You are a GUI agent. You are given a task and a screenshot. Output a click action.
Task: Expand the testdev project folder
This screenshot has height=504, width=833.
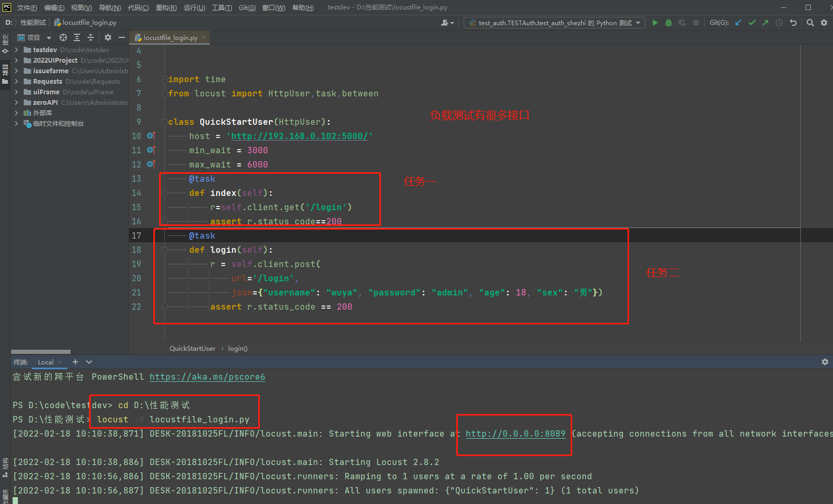point(16,50)
